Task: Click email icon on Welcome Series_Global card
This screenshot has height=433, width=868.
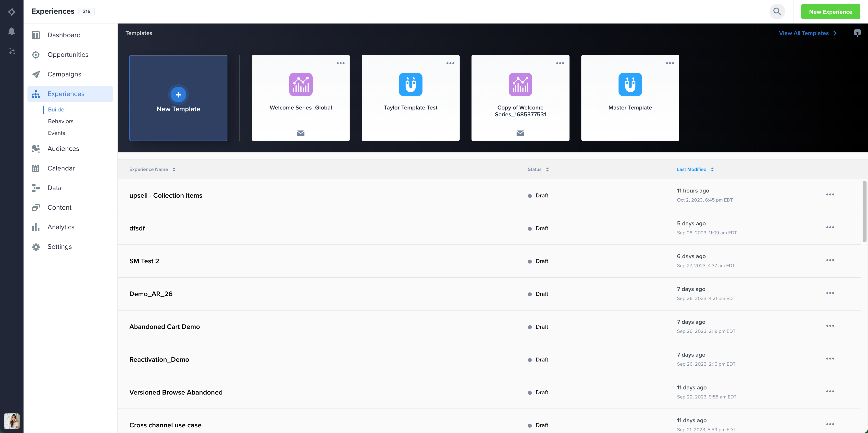Action: click(x=300, y=133)
